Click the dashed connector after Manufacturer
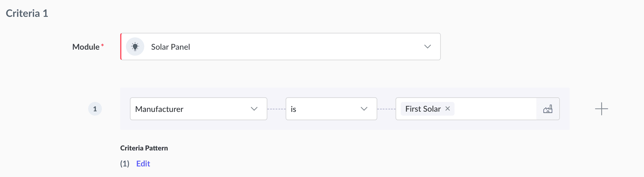This screenshot has height=177, width=644. 276,109
